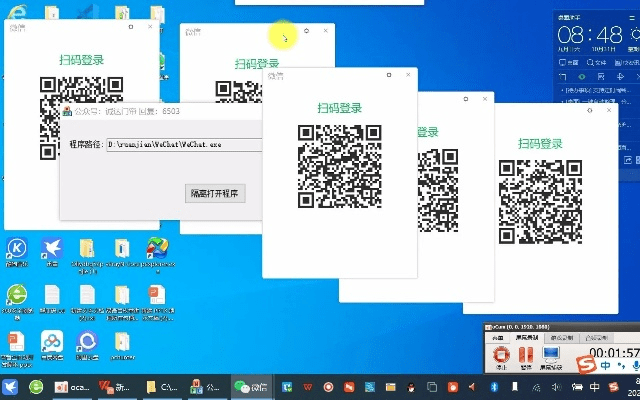Image resolution: width=640 pixels, height=400 pixels.
Task: Open the screen capture monitor icon in oCam
Action: [551, 354]
